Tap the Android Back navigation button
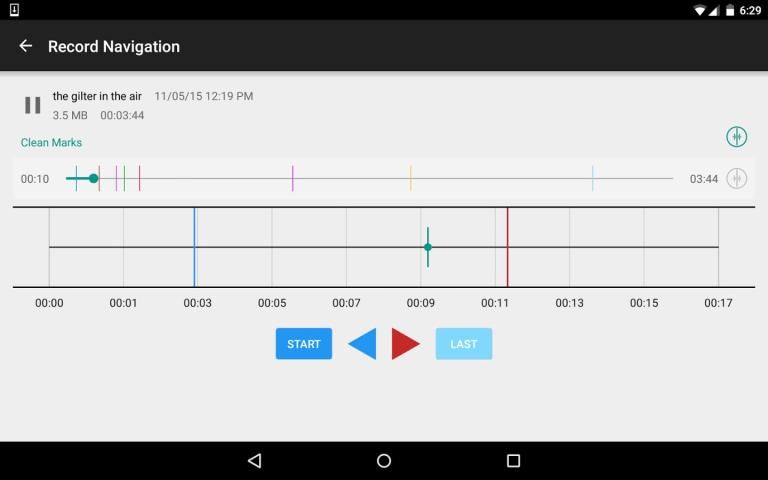 click(x=254, y=461)
